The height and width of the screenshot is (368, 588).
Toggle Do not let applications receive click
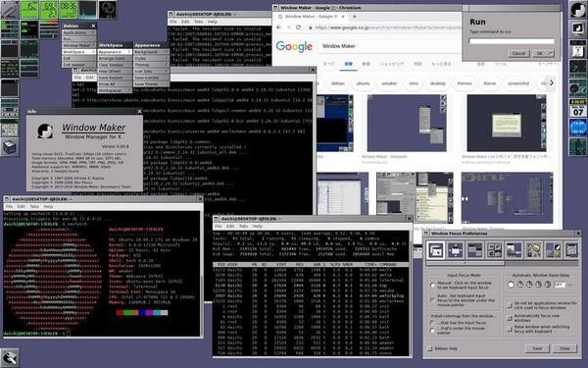point(510,305)
